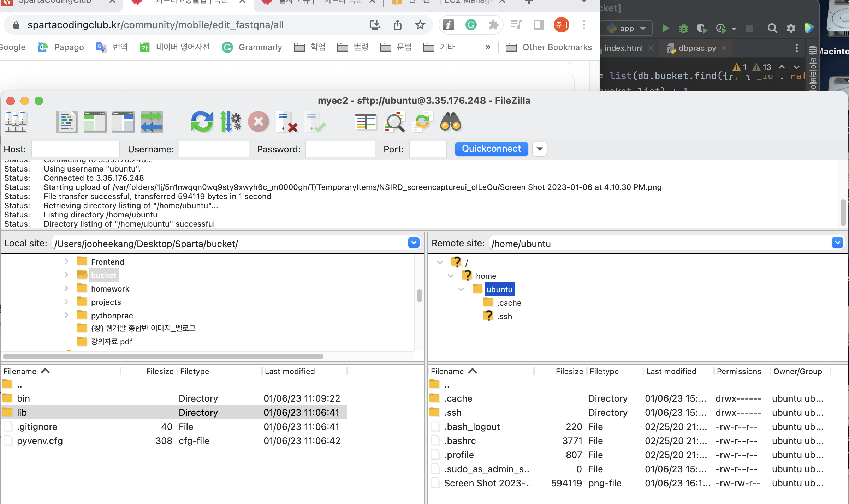
Task: Select 강의자료 pdf folder in local tree
Action: (x=112, y=341)
